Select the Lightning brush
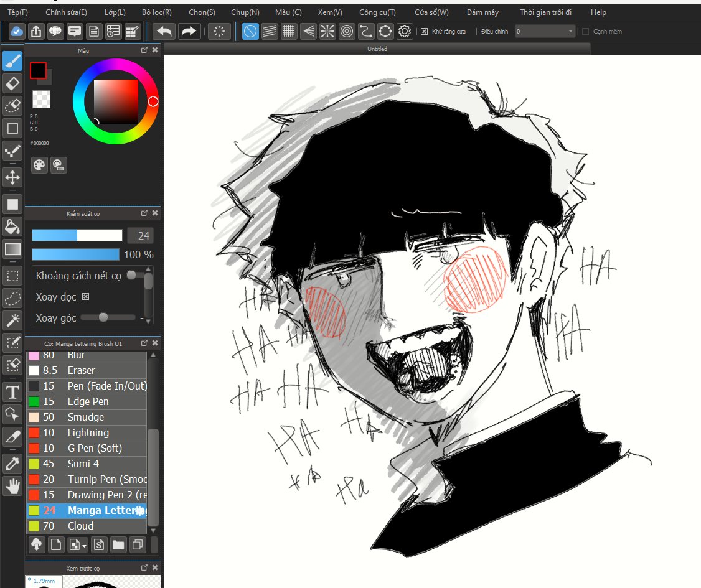 pyautogui.click(x=87, y=432)
